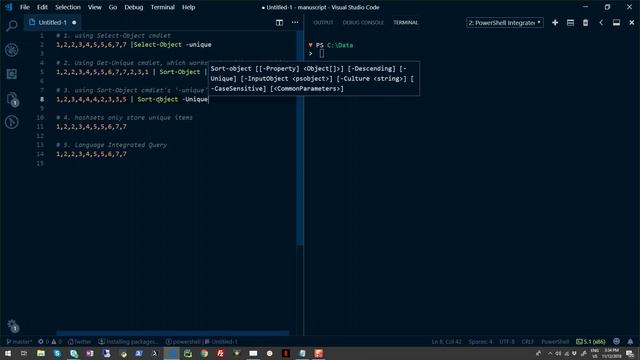Open the Help menu
The width and height of the screenshot is (640, 360).
188,7
